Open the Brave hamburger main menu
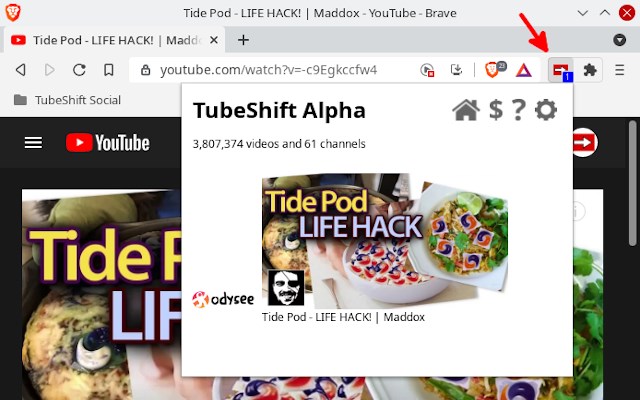Image resolution: width=640 pixels, height=400 pixels. (x=620, y=70)
